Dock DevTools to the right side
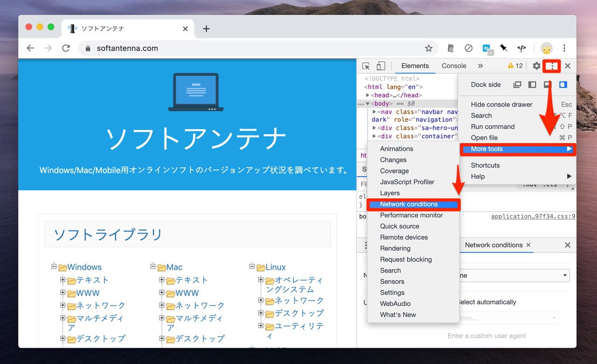597x364 pixels. [563, 85]
